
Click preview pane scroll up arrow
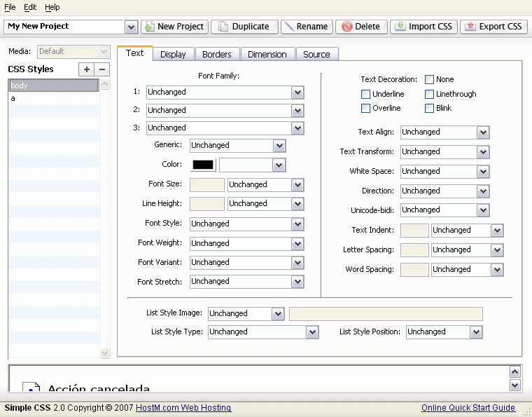coord(514,372)
